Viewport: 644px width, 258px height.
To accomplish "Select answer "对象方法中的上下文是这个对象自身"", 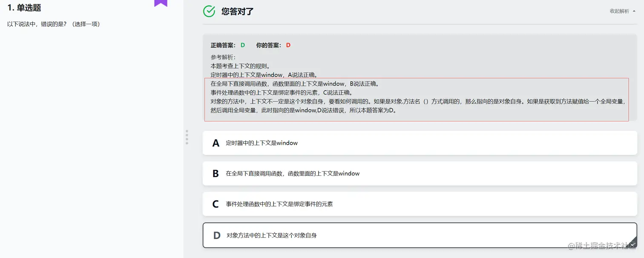I will [x=271, y=235].
